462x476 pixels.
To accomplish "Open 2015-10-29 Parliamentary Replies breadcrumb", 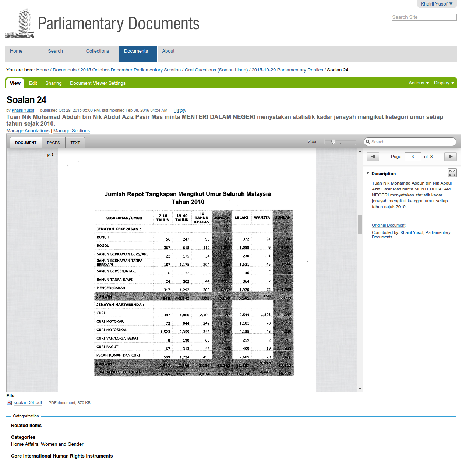I will (x=287, y=70).
